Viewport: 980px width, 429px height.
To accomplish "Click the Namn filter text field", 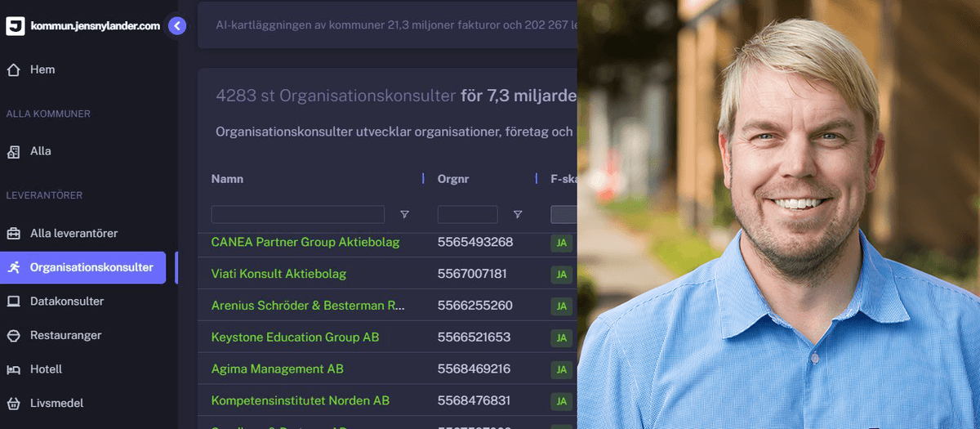I will (297, 215).
